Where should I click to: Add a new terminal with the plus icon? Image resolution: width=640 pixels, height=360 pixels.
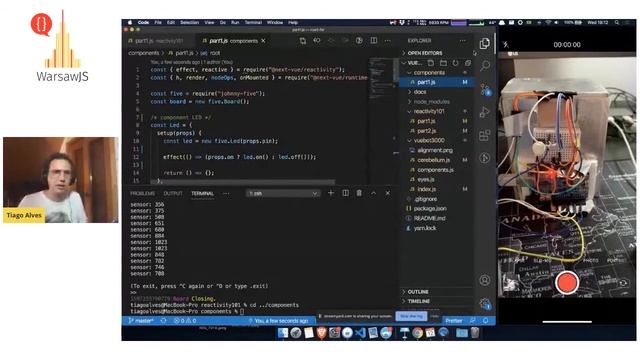coord(331,193)
